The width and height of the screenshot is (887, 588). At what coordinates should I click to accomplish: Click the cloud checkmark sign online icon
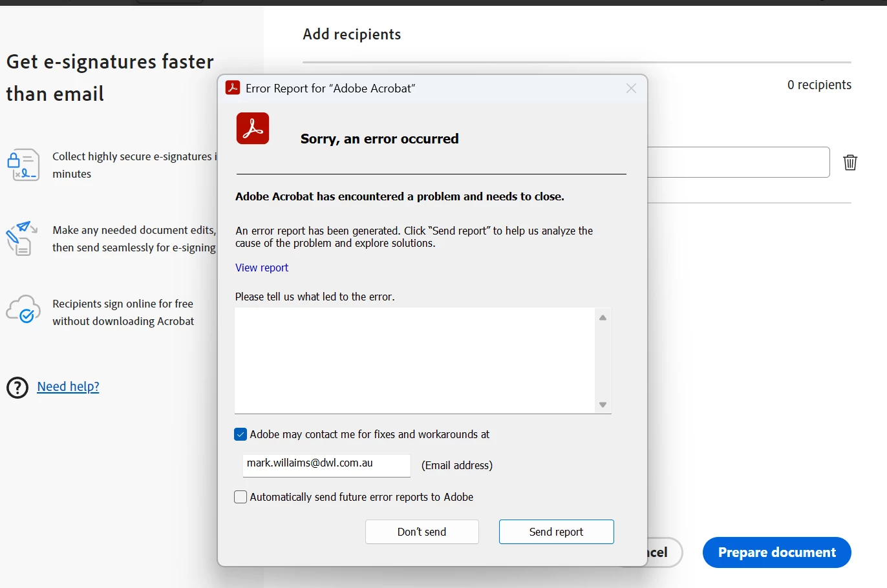[23, 309]
